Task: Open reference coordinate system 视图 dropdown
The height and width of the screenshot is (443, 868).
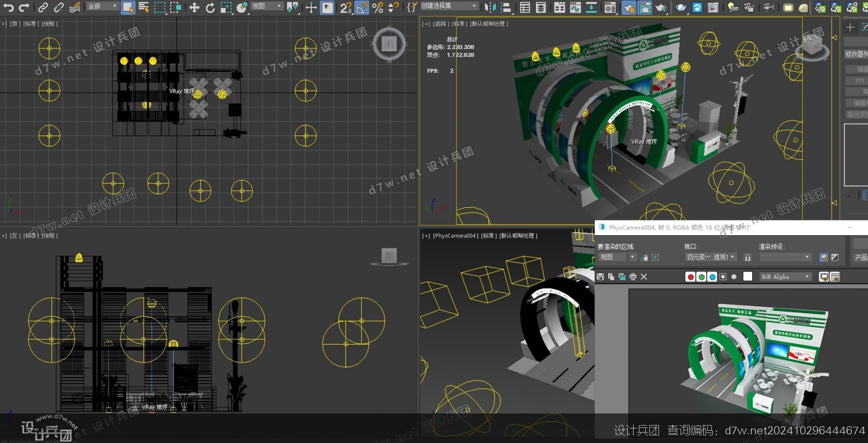Action: 267,6
